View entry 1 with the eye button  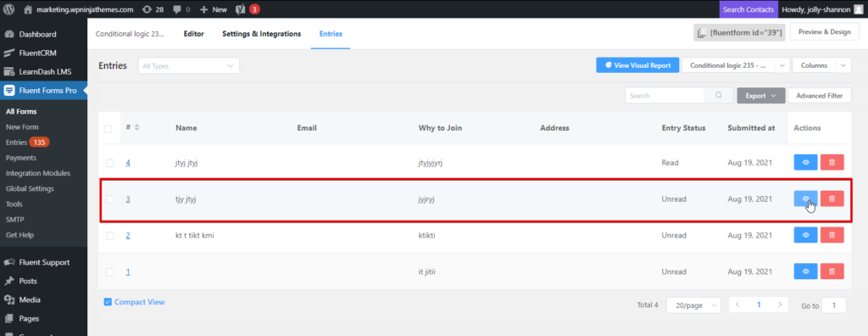click(805, 272)
